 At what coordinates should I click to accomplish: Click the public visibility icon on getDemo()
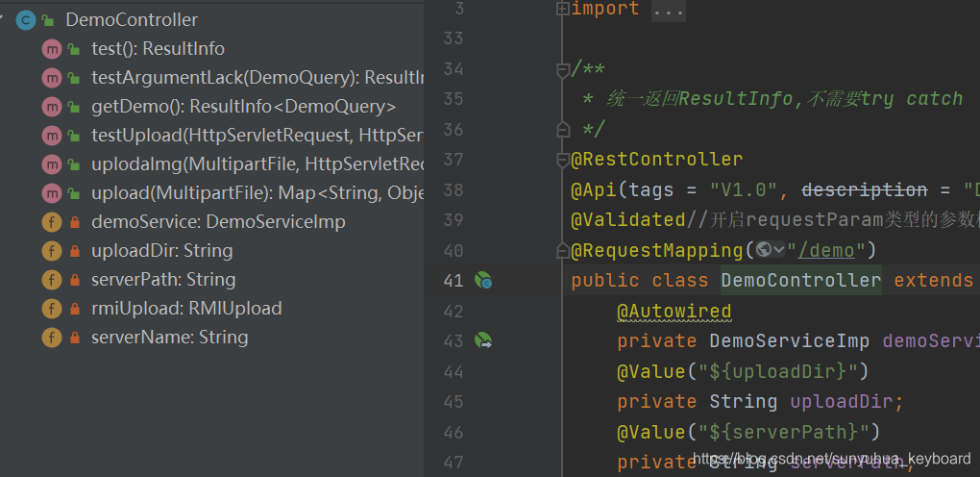coord(74,107)
